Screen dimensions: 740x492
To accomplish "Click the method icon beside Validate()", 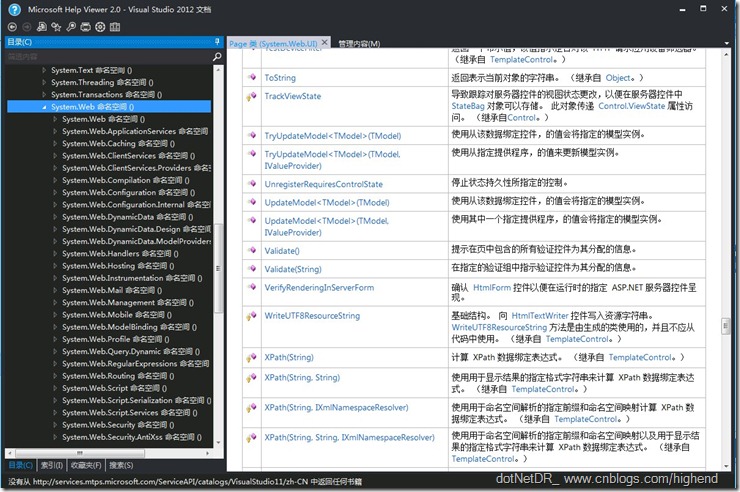I will (252, 250).
